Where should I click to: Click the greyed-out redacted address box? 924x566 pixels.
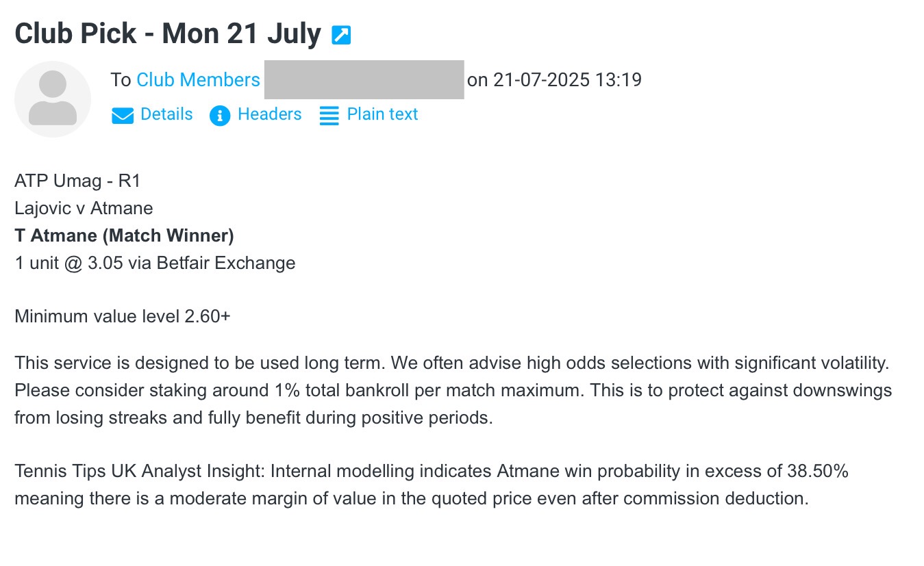pos(364,79)
